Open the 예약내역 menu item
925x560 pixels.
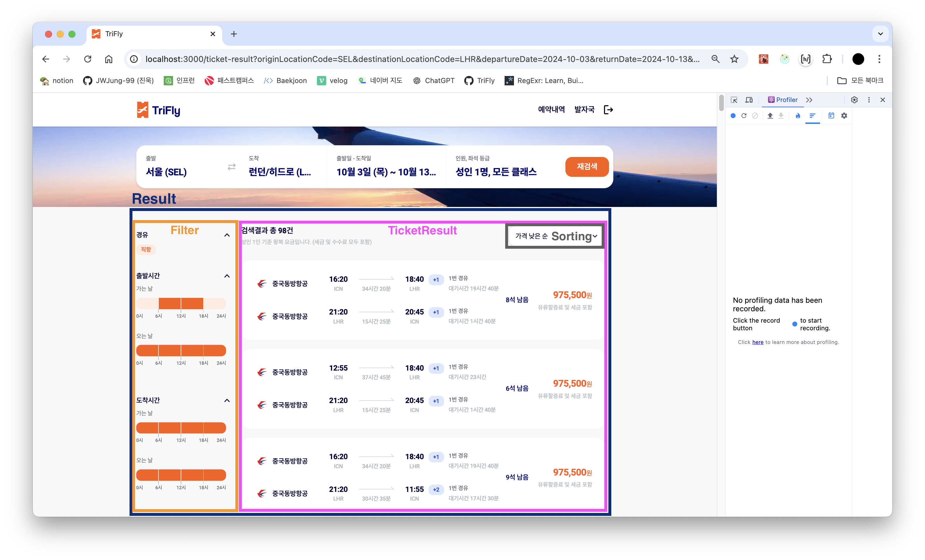pyautogui.click(x=551, y=110)
